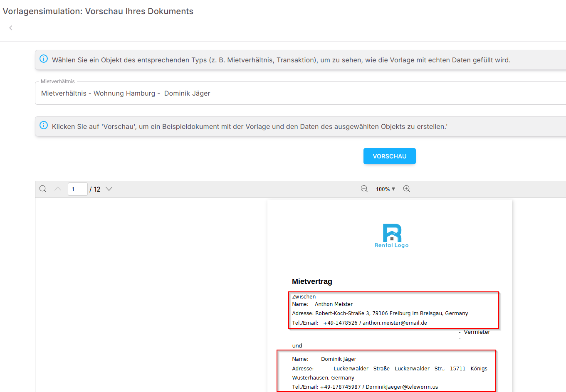566x392 pixels.
Task: Click the tenant name Dominik Jäger in the contract
Action: pos(339,359)
